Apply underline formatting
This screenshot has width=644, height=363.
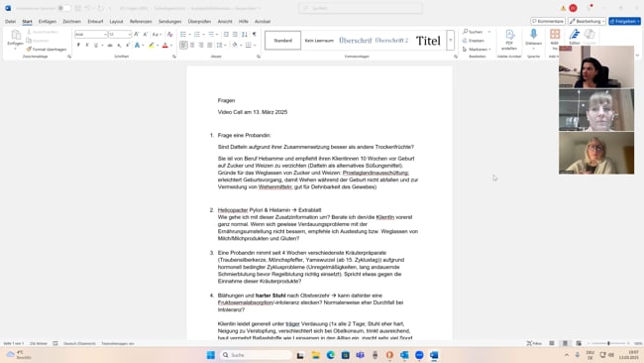[x=96, y=46]
